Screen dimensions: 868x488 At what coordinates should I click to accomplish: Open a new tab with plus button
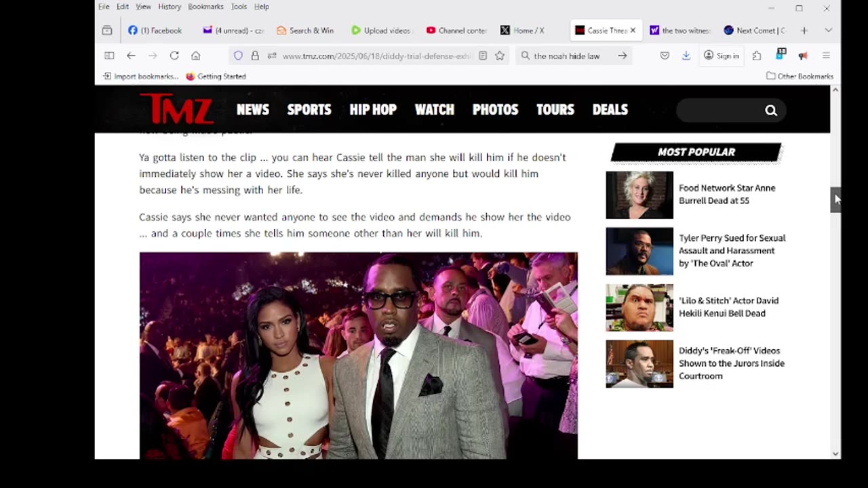(804, 30)
